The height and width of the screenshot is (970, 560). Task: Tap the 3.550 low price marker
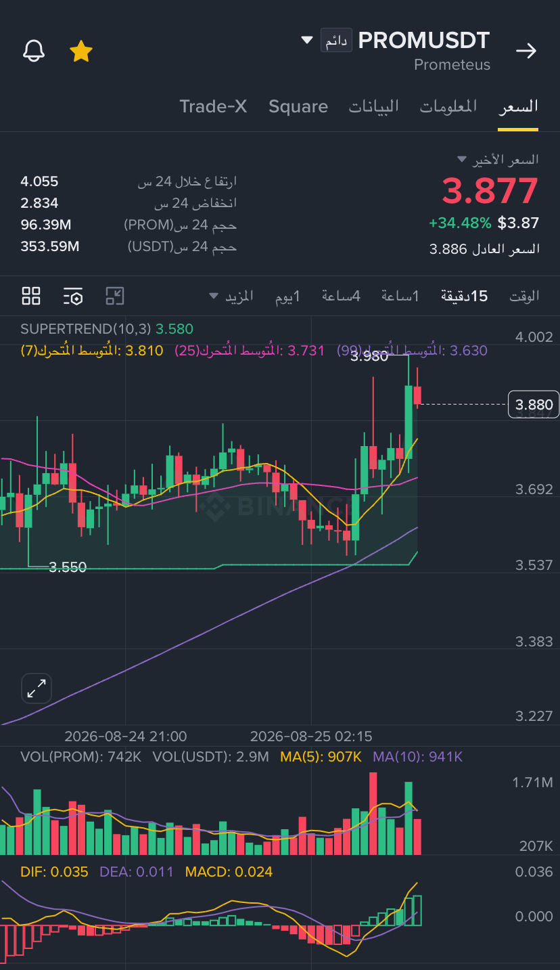pos(68,567)
